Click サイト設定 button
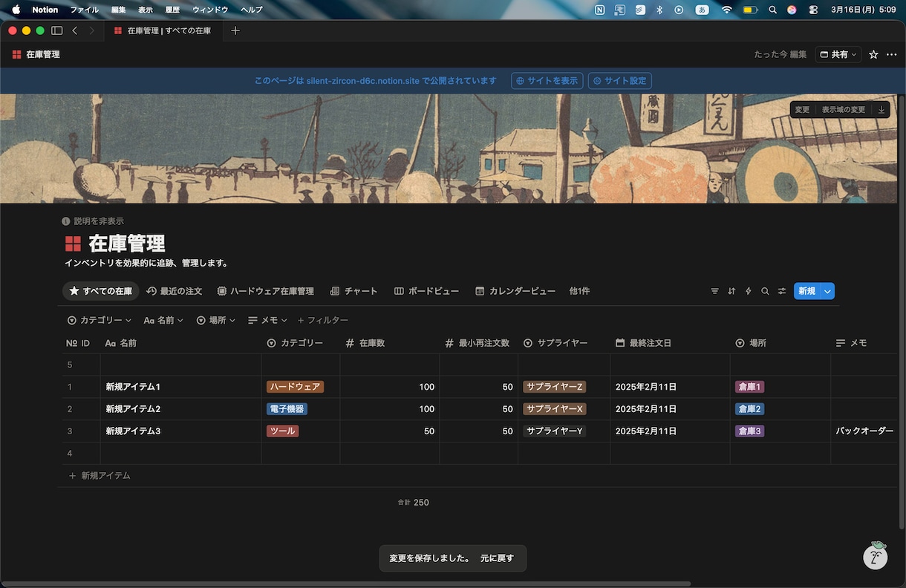The height and width of the screenshot is (588, 906). point(619,81)
